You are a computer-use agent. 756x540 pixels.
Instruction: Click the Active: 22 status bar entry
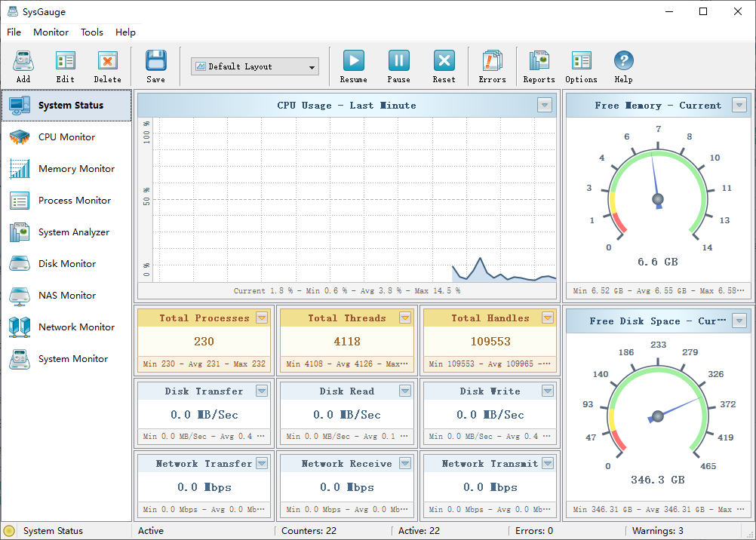coord(419,531)
